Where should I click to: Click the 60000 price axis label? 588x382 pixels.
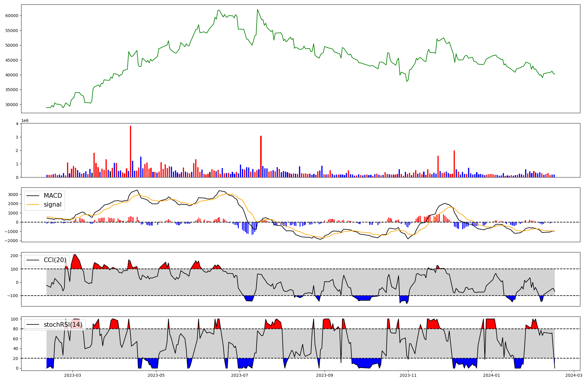tap(12, 16)
